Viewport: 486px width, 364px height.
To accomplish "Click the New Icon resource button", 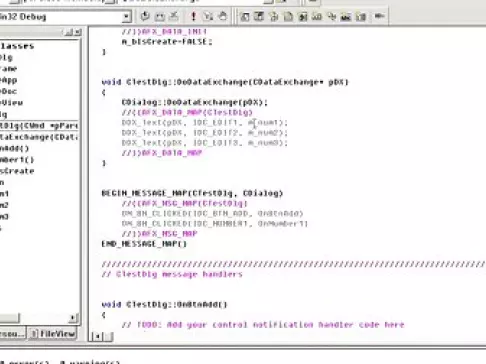I will coord(288,16).
